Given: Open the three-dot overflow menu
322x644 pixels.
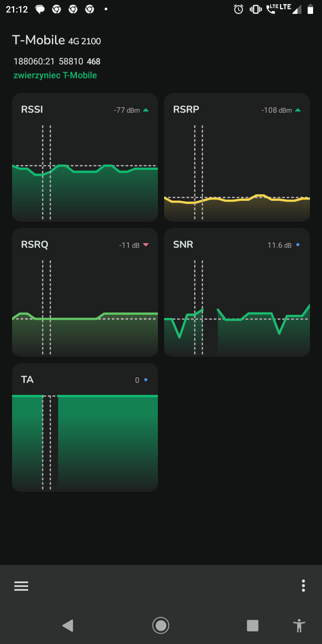Looking at the screenshot, I should [303, 586].
